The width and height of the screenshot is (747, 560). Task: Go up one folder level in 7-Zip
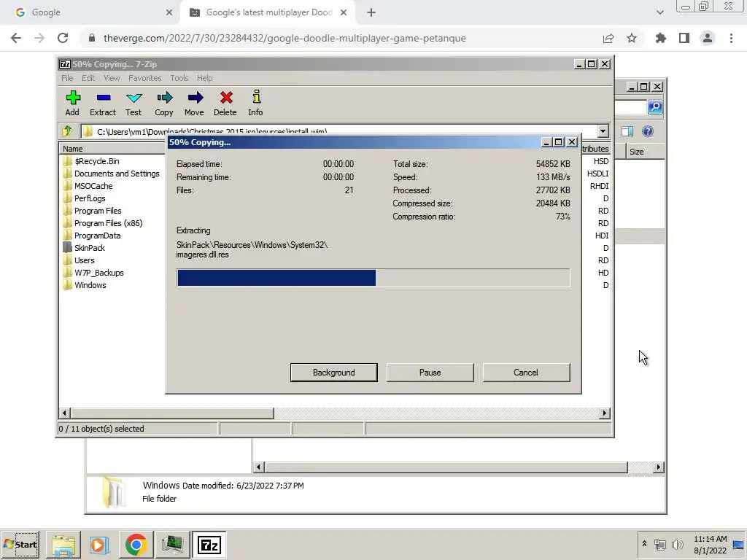point(67,131)
